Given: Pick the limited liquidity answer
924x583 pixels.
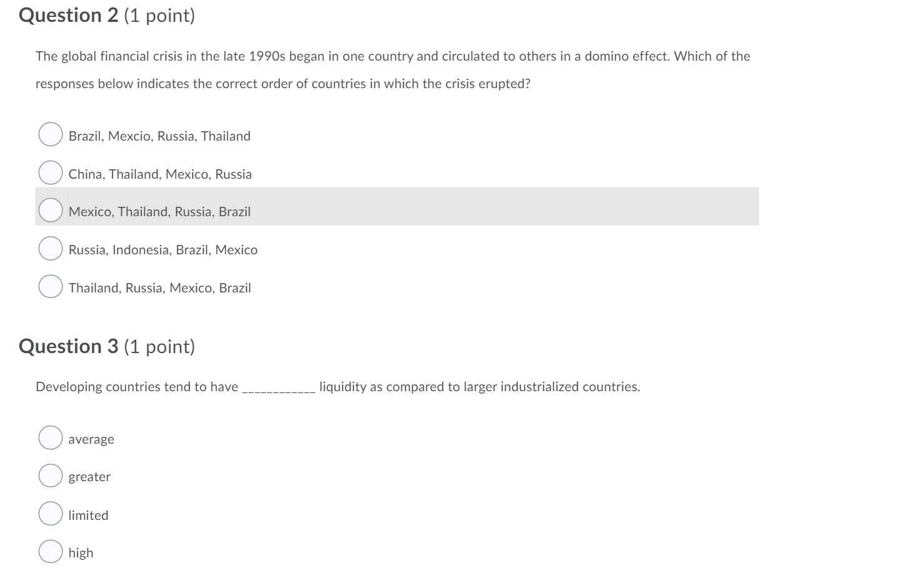Looking at the screenshot, I should (x=50, y=514).
